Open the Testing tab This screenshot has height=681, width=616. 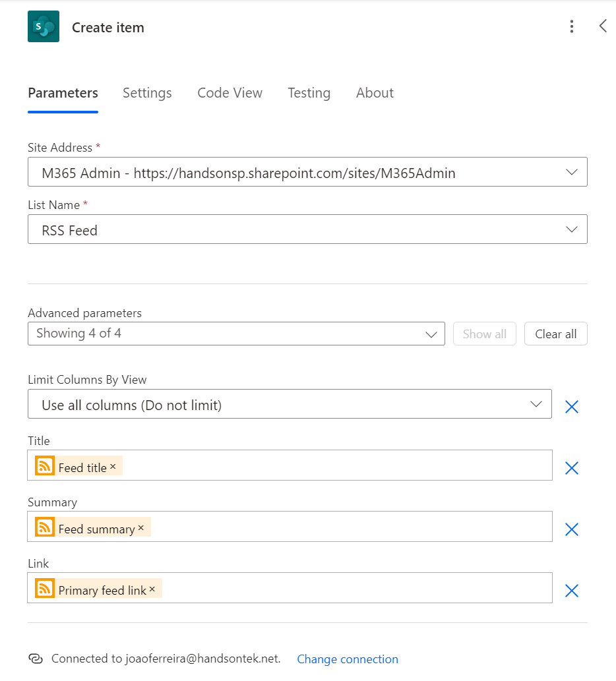pos(309,93)
